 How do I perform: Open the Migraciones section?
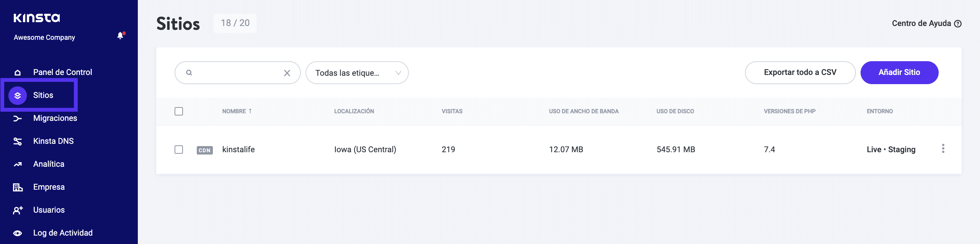(56, 118)
